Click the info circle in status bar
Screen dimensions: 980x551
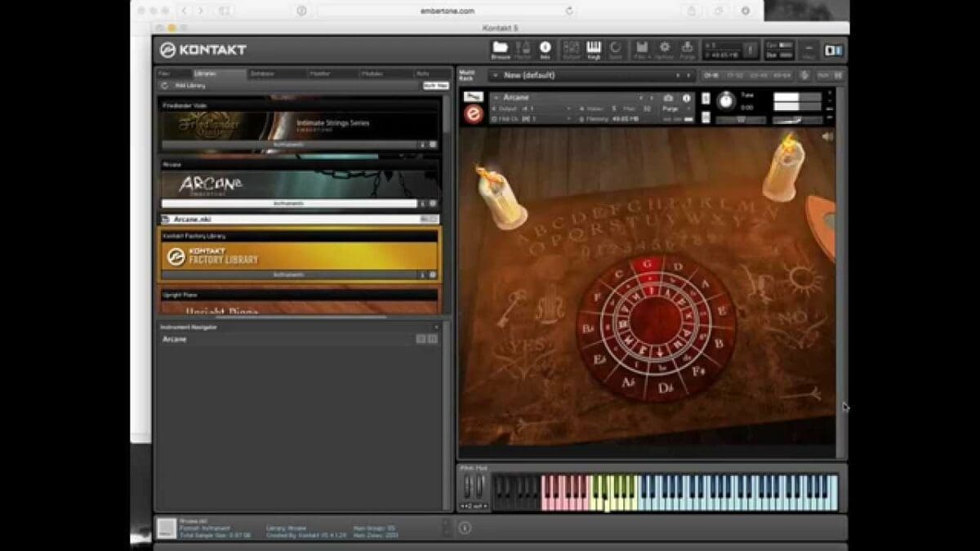465,528
